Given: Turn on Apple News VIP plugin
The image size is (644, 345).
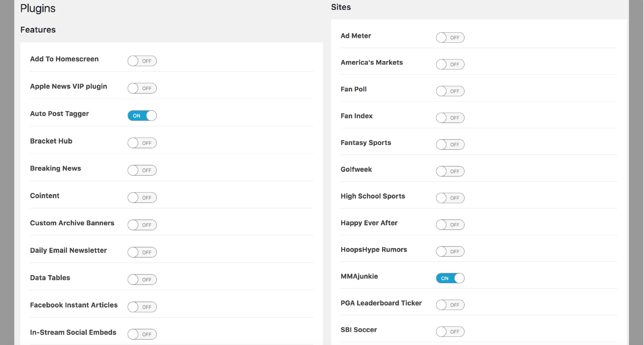Looking at the screenshot, I should pos(142,88).
